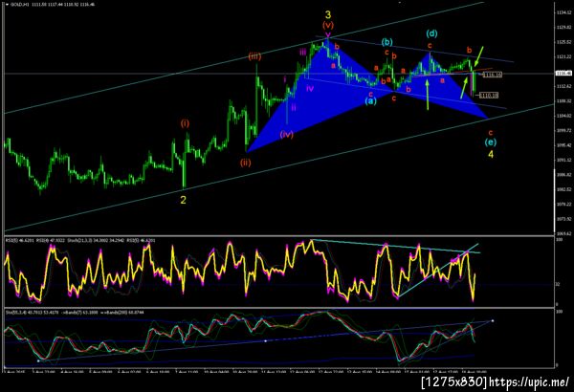
Task: Select the orange "(i)" wave label
Action: [x=185, y=123]
